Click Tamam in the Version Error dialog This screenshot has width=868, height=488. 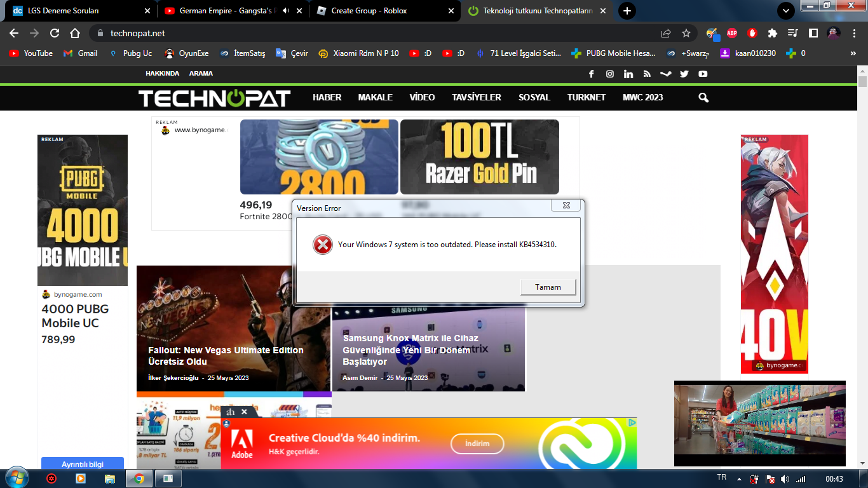click(x=548, y=287)
